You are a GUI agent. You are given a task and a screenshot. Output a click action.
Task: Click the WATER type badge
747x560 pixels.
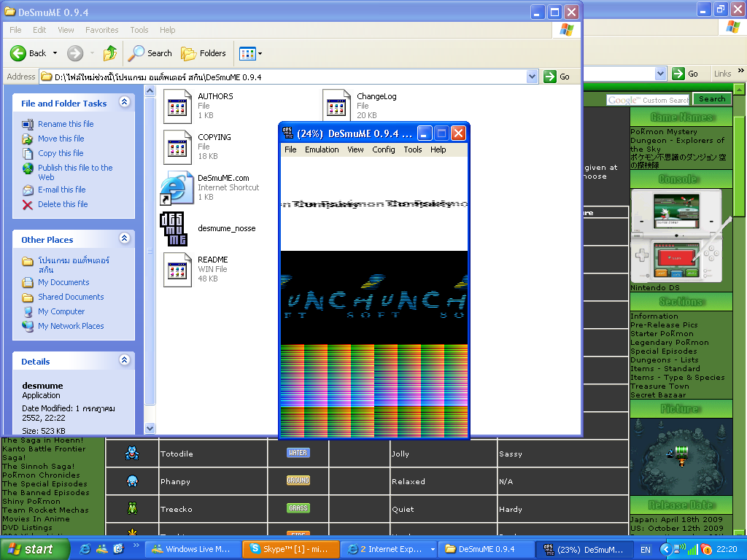tap(298, 453)
